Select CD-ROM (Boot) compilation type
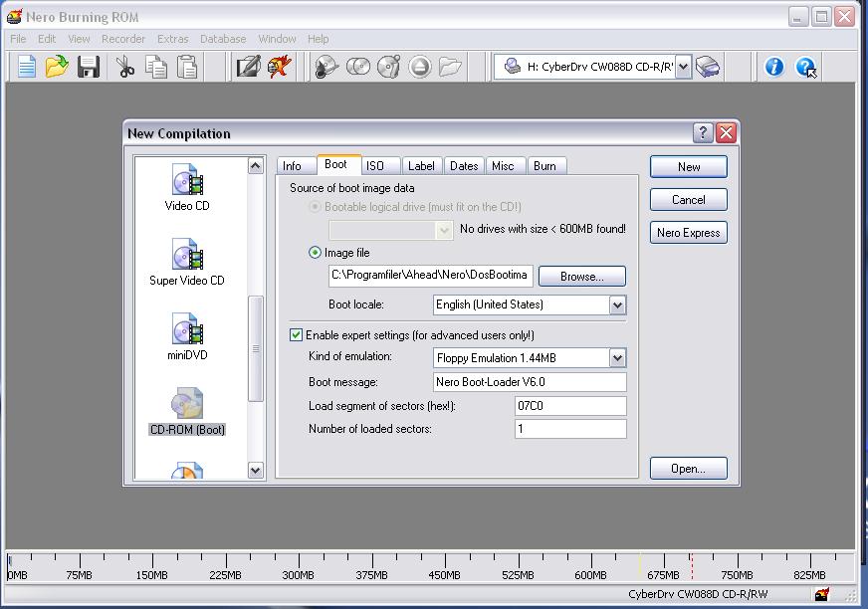The height and width of the screenshot is (609, 868). (x=187, y=411)
